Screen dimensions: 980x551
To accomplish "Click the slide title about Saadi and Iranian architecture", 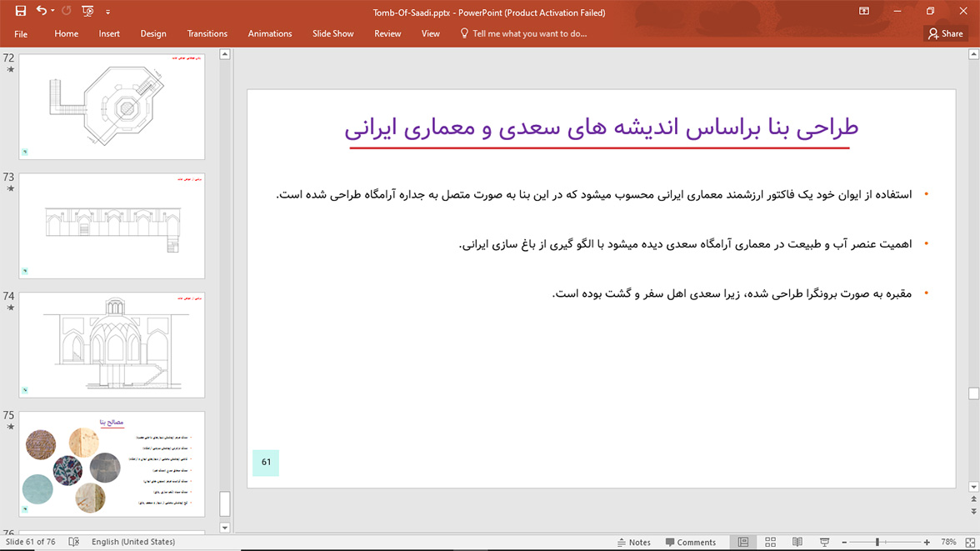I will [x=601, y=128].
